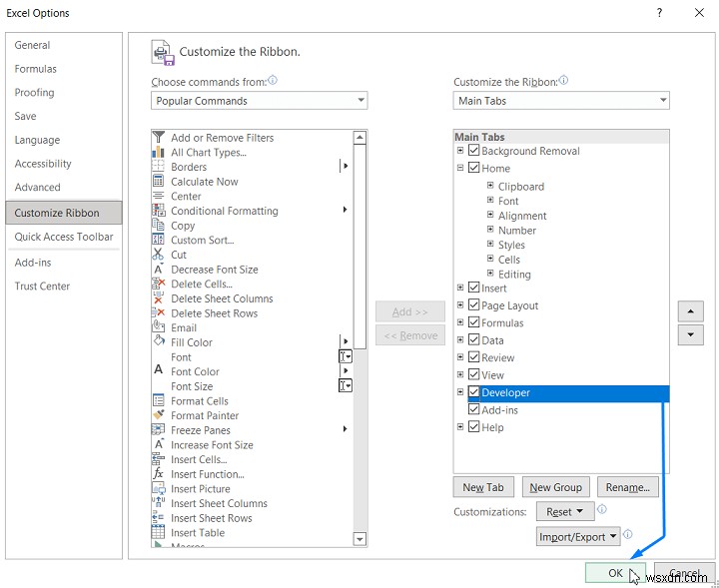Screen dimensions: 719x588
Task: Open the Import/Export dropdown
Action: (x=578, y=537)
